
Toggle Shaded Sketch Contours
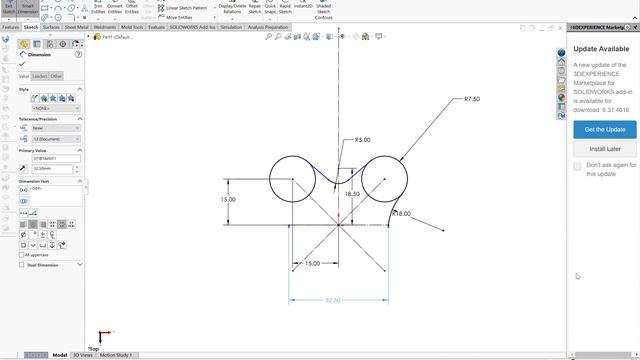pyautogui.click(x=324, y=11)
